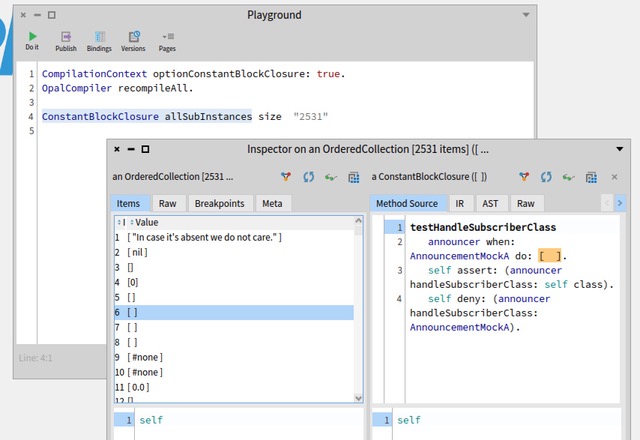Click glasses icon in OrderedCollection pane
The image size is (640, 440).
point(331,177)
